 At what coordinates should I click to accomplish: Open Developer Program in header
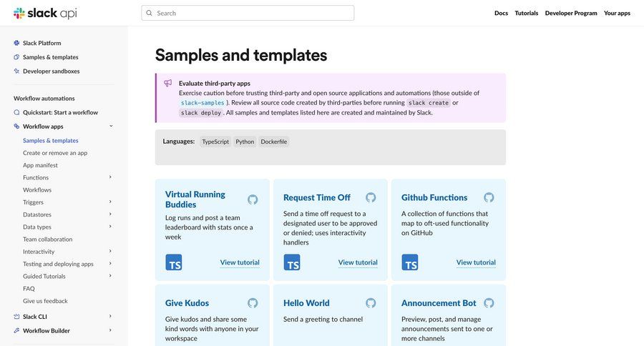(x=571, y=13)
